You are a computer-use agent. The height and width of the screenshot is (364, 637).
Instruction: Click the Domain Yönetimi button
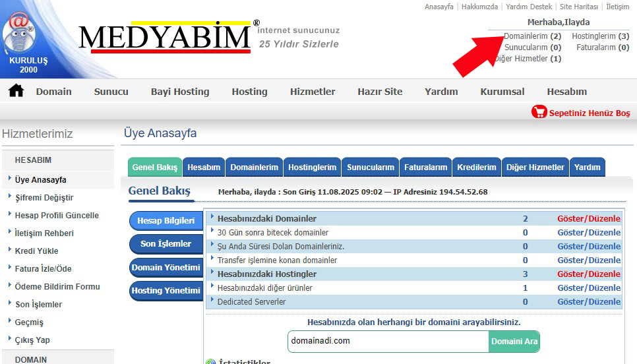(166, 268)
